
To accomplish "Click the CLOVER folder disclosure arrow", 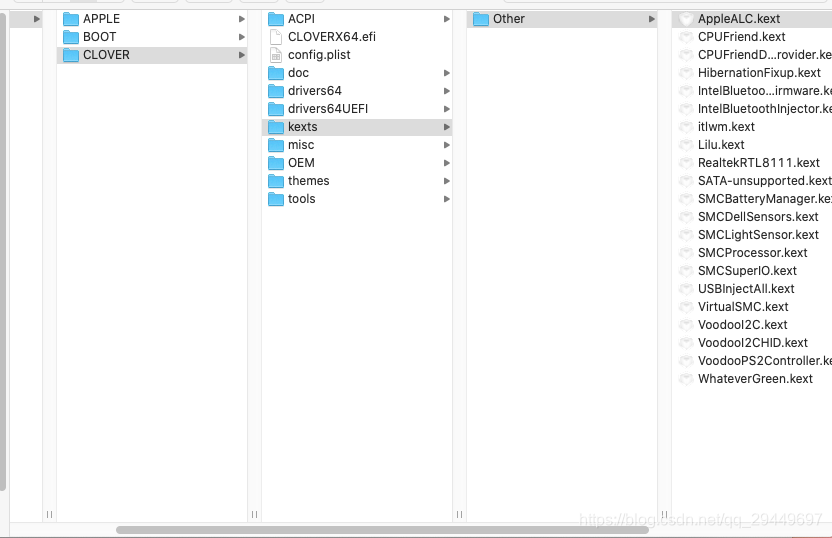I will (x=241, y=55).
